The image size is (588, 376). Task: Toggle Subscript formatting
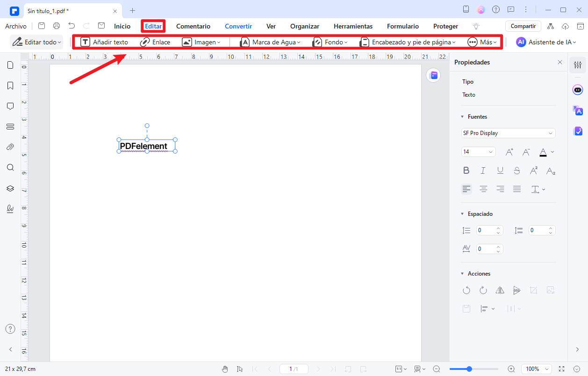point(551,170)
